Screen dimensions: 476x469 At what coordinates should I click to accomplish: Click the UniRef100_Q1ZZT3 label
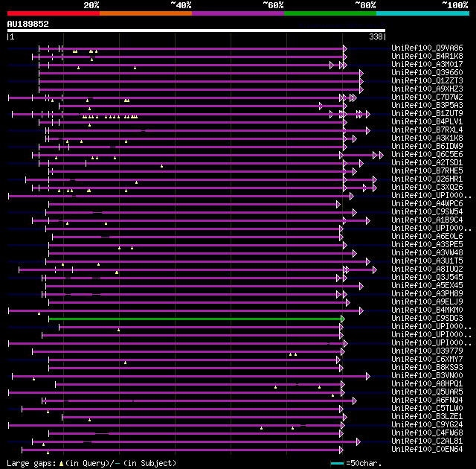[x=427, y=81]
